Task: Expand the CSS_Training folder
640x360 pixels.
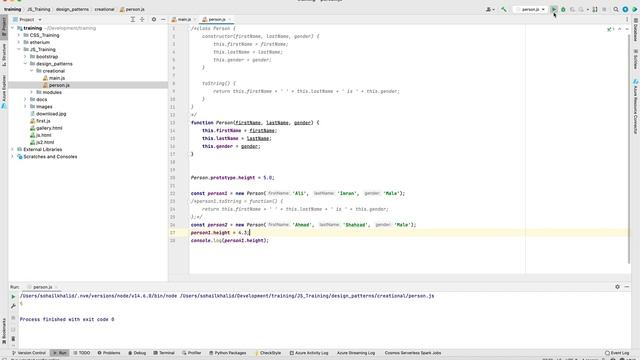Action: click(x=19, y=36)
